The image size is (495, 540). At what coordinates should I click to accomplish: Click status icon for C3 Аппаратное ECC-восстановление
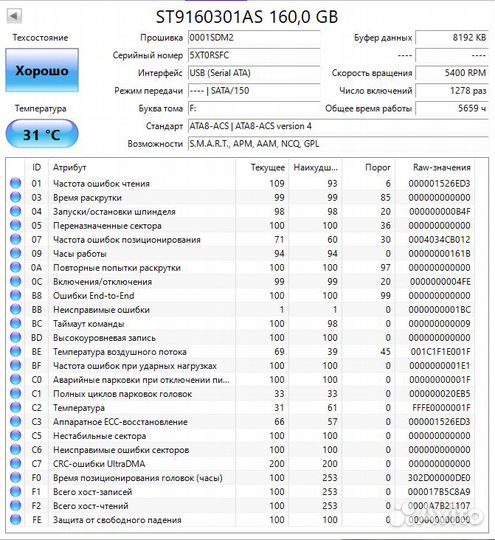tap(16, 421)
